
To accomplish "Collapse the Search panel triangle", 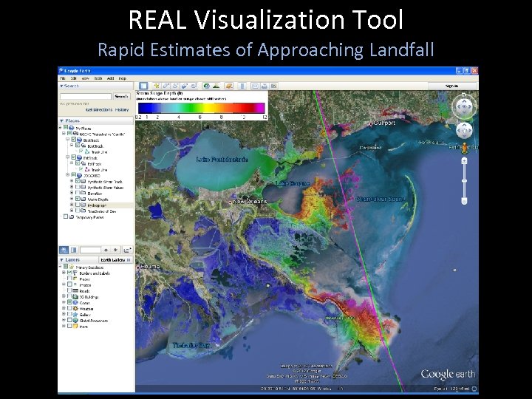I will tap(61, 86).
